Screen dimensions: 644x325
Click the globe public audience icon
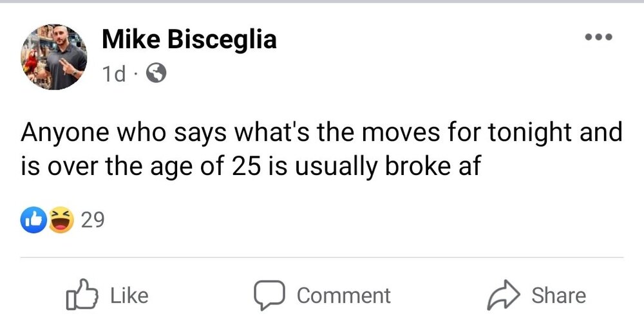(156, 75)
